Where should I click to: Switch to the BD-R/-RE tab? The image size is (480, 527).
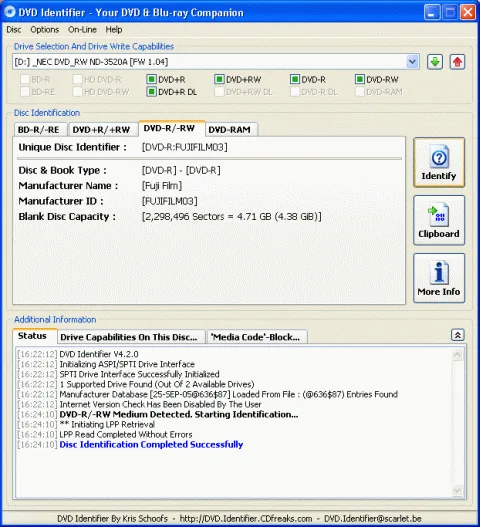40,129
